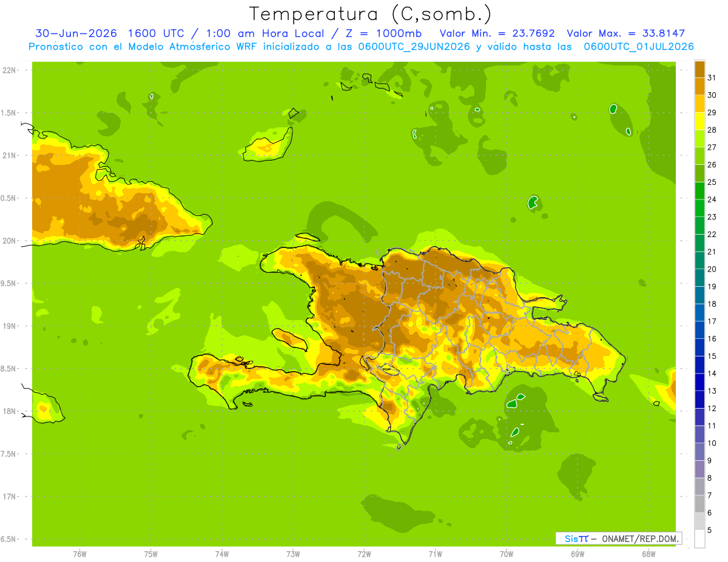Select the '1600 UTC' time text
Image resolution: width=728 pixels, height=562 pixels.
(157, 34)
